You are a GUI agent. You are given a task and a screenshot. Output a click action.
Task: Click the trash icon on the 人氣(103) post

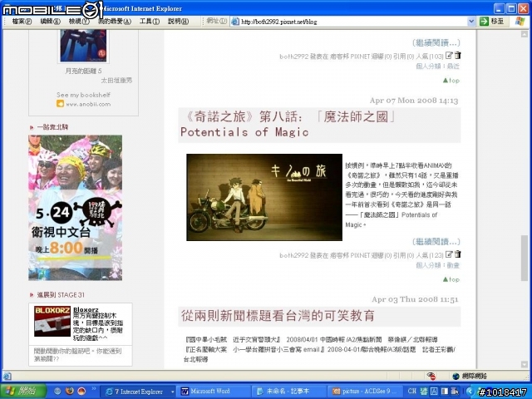458,56
